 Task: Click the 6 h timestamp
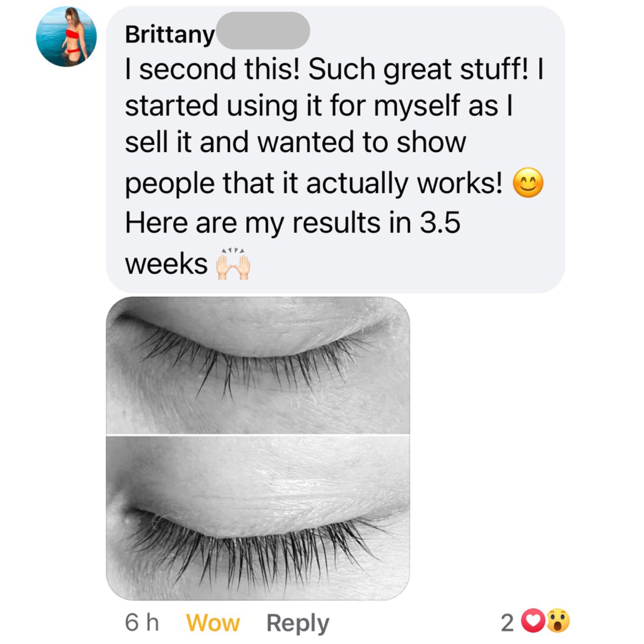142,623
